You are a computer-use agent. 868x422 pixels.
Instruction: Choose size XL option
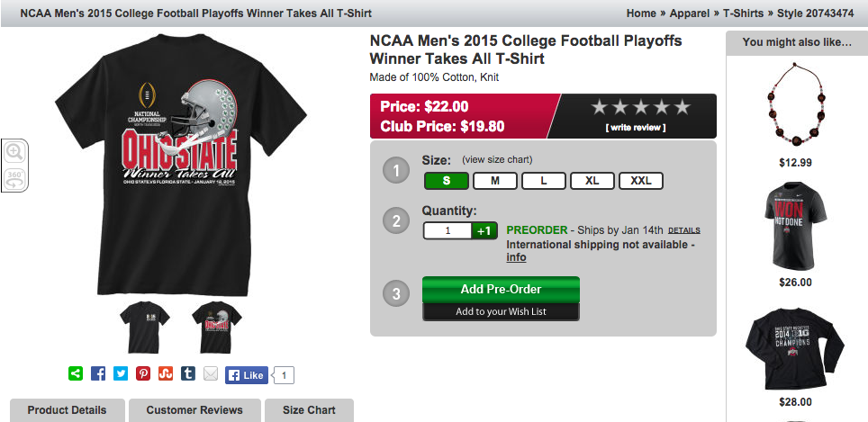(592, 180)
